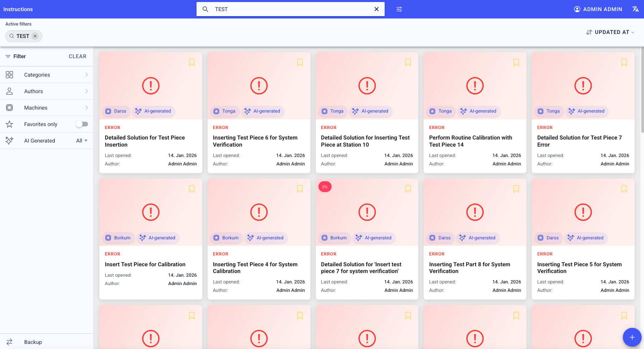Viewport: 644px width, 349px height.
Task: Click the floating add instruction plus button
Action: 632,337
